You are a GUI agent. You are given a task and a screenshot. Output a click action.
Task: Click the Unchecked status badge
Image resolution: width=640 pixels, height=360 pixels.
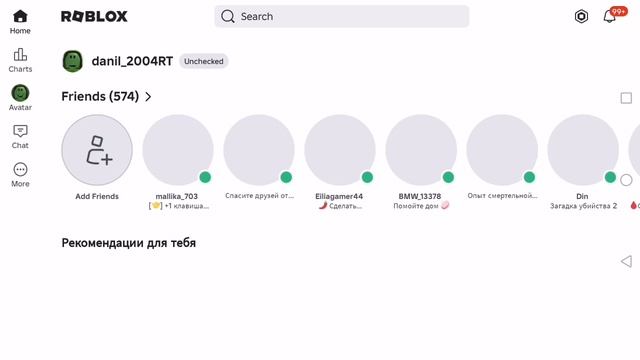point(204,61)
